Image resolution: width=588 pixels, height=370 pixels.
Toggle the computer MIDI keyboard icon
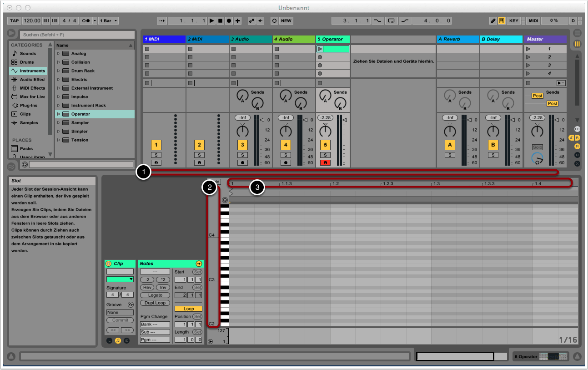pyautogui.click(x=502, y=21)
